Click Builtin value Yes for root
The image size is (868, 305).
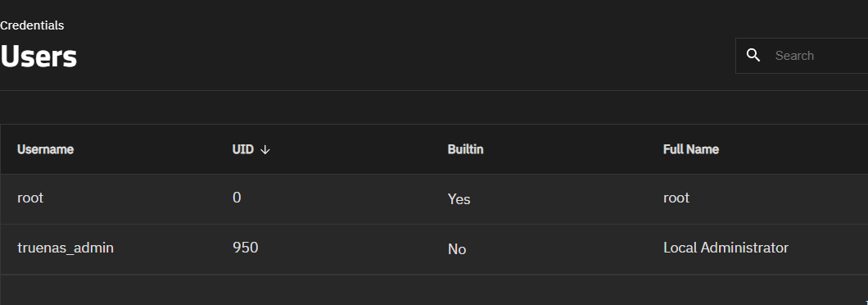[459, 199]
